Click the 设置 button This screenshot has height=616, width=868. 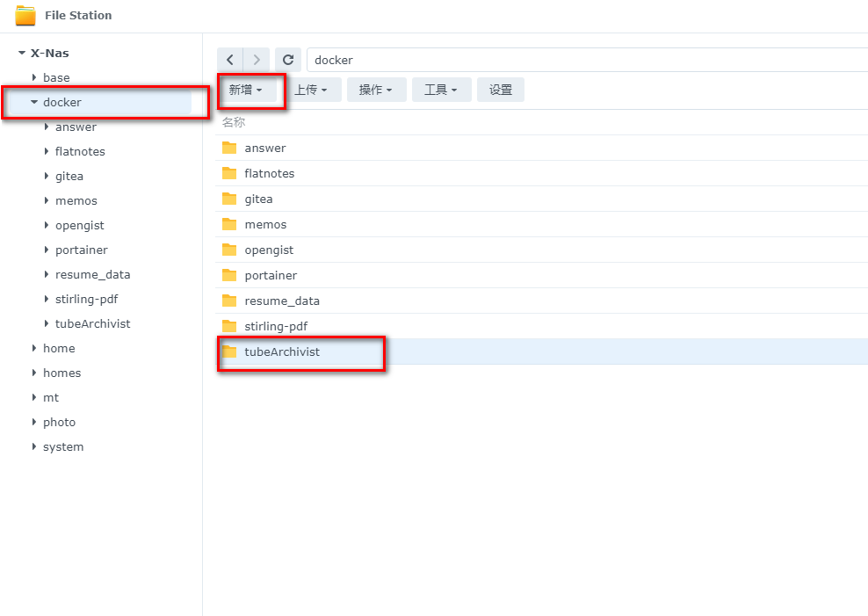tap(501, 90)
